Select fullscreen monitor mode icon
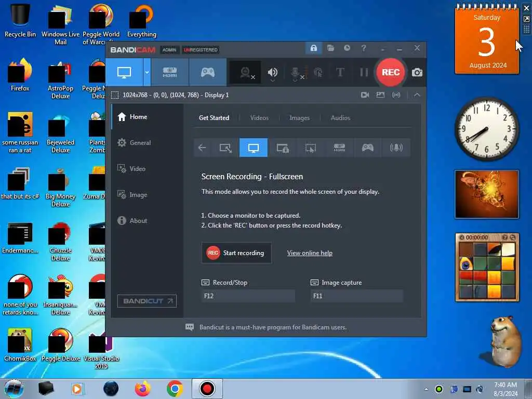This screenshot has height=399, width=532. click(x=254, y=148)
